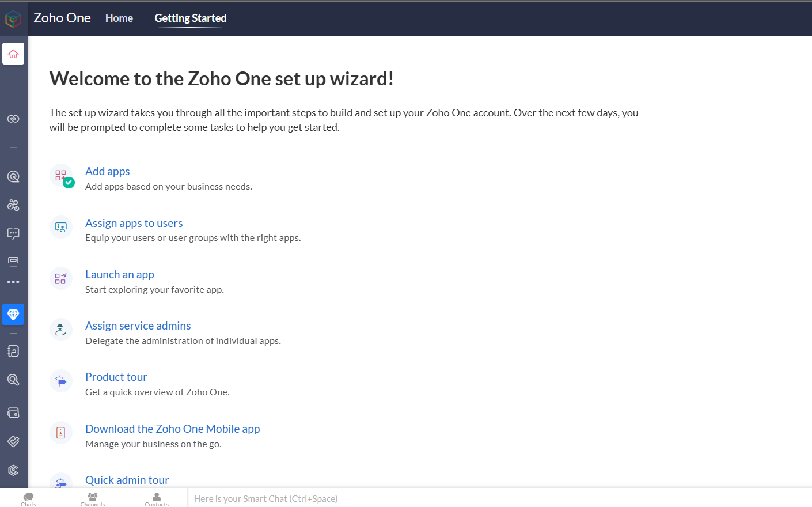Select the blue diamond icon in sidebar
This screenshot has width=812, height=507.
click(x=13, y=314)
